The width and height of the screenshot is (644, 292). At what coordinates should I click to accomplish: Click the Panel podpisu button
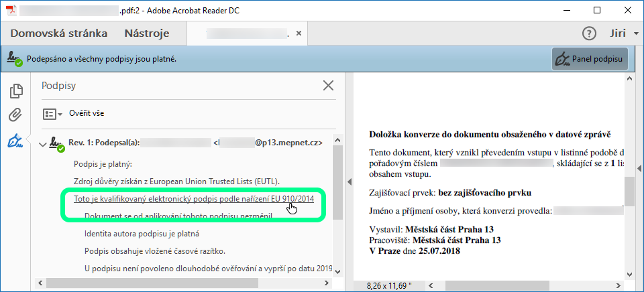[x=590, y=60]
